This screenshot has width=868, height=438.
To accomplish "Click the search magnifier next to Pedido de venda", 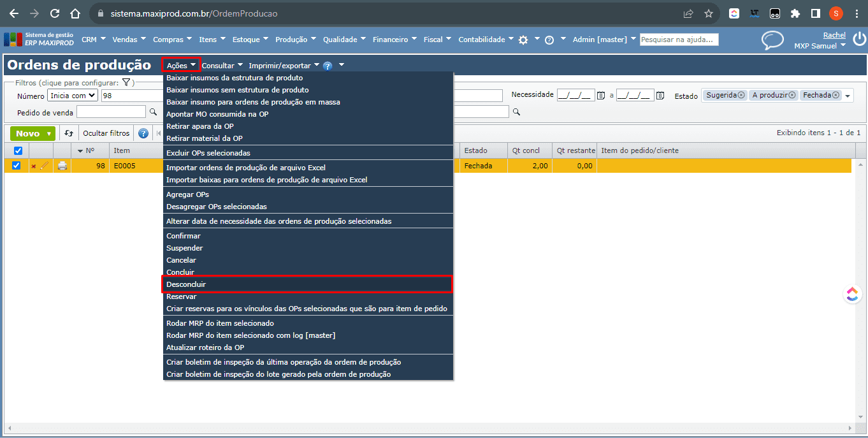I will pos(153,112).
